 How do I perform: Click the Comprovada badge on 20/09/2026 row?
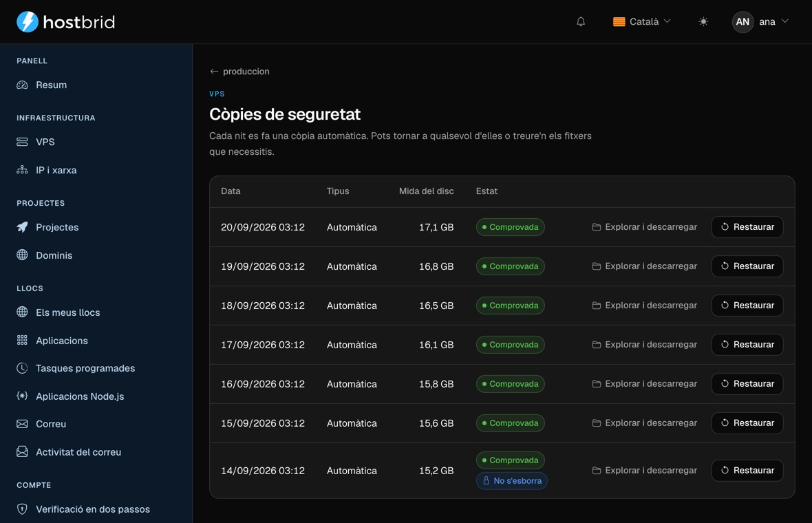(510, 227)
